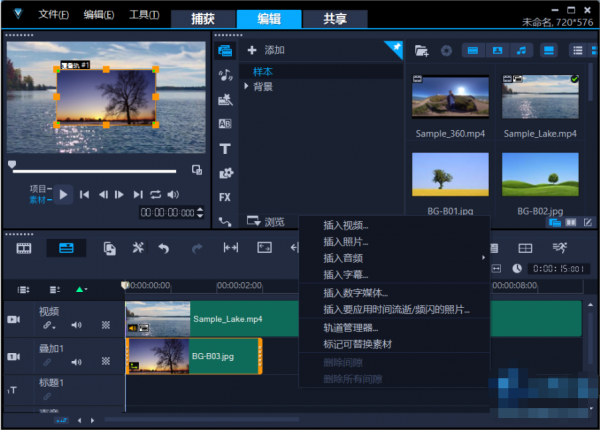Switch to Timeline view
This screenshot has height=430, width=600.
(66, 249)
